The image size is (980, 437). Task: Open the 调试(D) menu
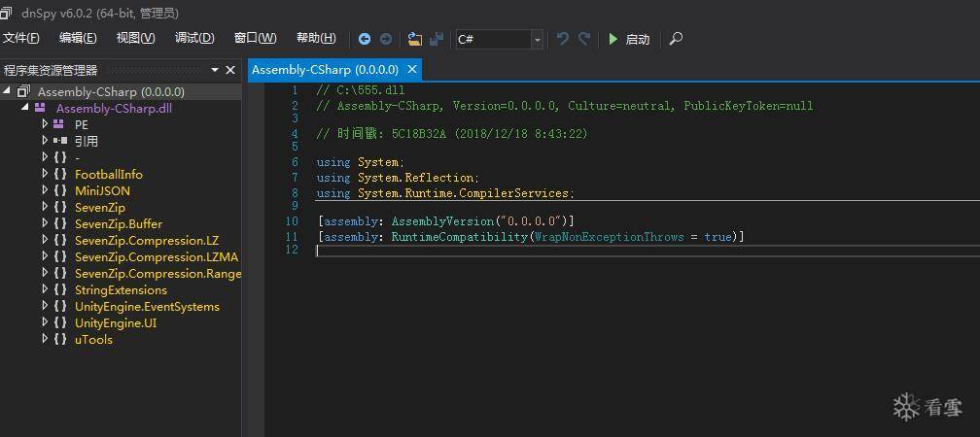point(194,38)
